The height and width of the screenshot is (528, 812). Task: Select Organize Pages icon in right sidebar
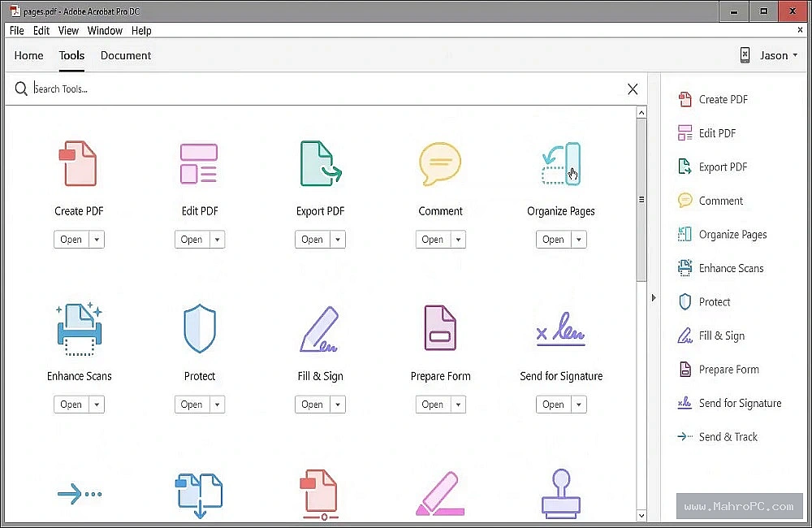pyautogui.click(x=685, y=234)
